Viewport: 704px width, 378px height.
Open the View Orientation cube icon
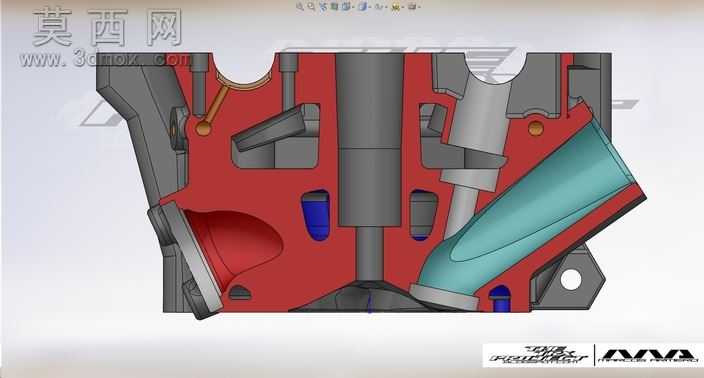(345, 7)
